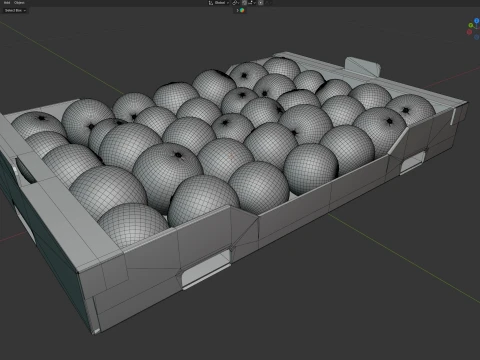Screen dimensions: 480x360
Task: Open the Add menu in viewport header
Action: tap(7, 3)
